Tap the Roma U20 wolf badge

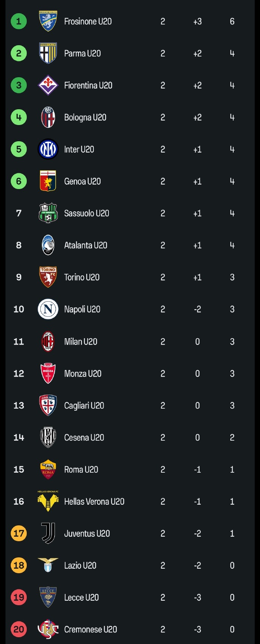[x=48, y=469]
